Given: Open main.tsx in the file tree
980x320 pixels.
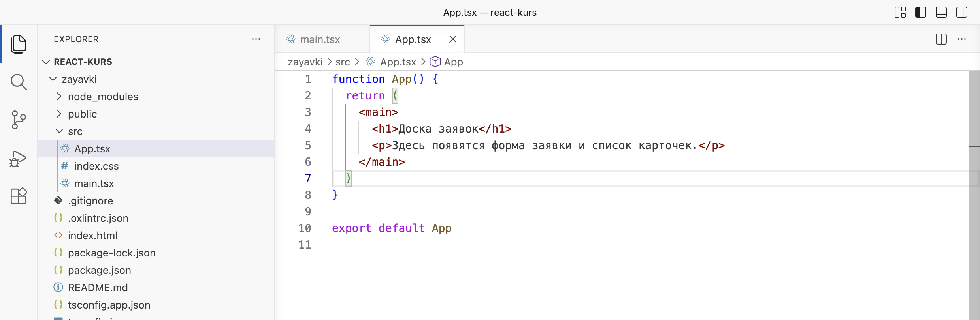Looking at the screenshot, I should point(156,183).
